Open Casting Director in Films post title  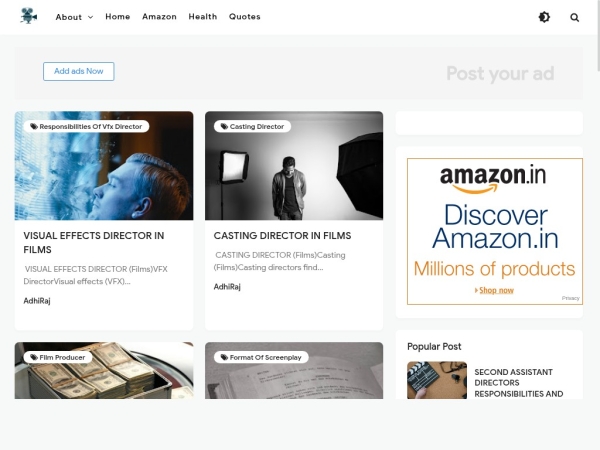tap(282, 236)
